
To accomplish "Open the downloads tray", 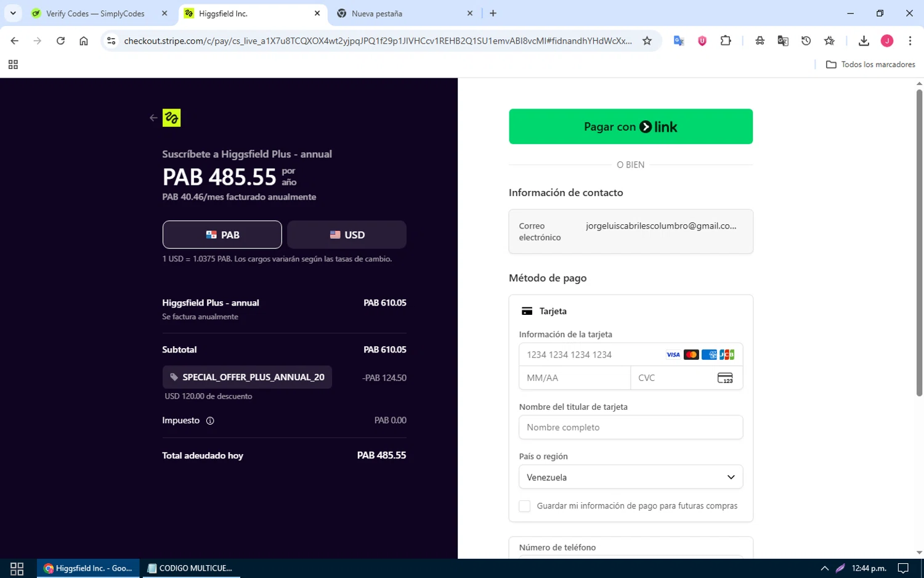I will coord(864,41).
